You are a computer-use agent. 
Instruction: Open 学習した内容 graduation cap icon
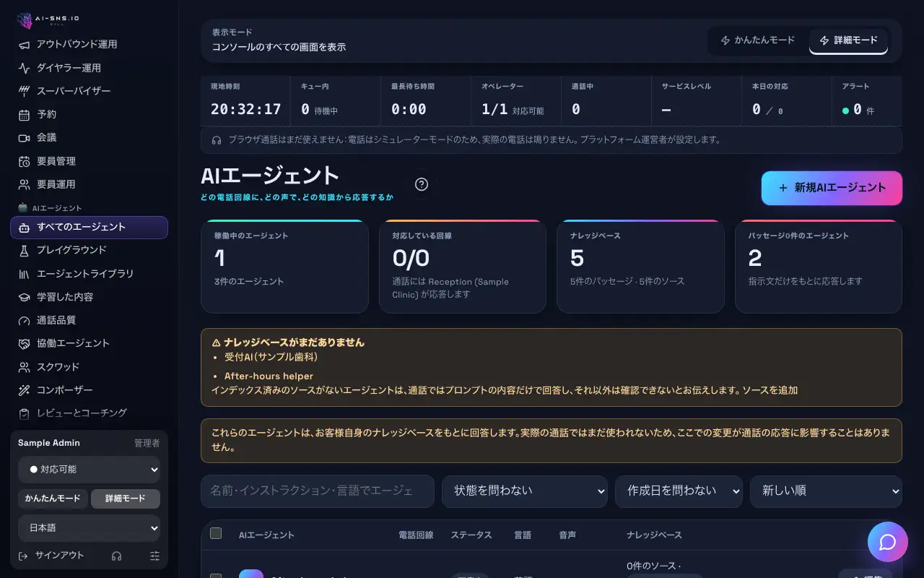click(x=24, y=297)
